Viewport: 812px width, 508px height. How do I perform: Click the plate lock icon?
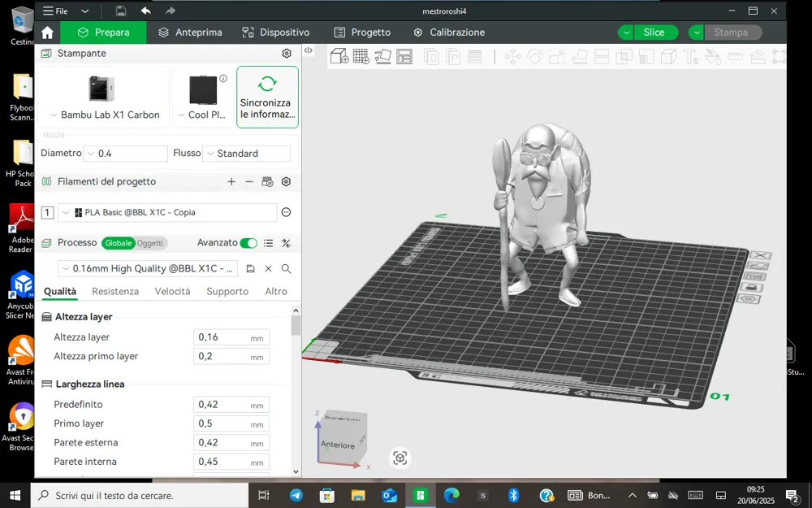(x=751, y=288)
